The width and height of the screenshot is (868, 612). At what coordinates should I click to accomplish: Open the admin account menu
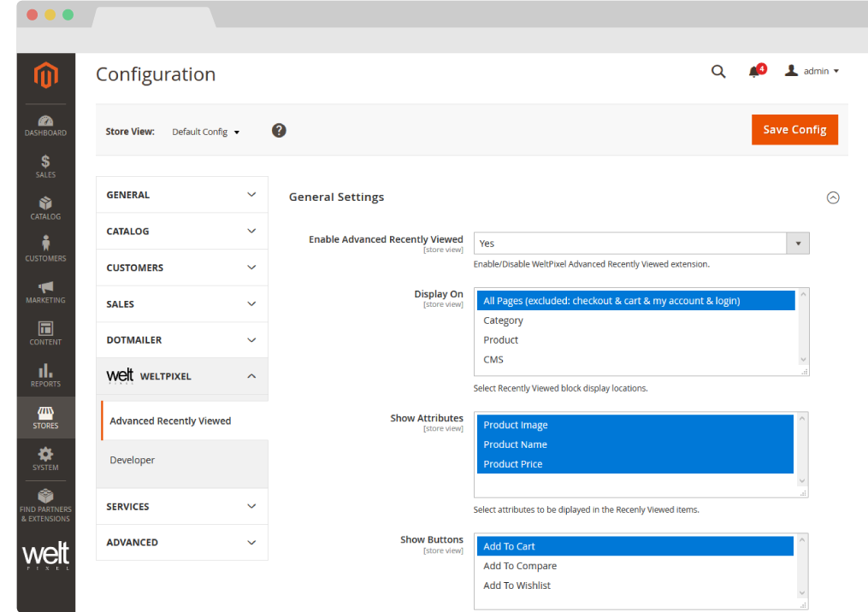(x=812, y=72)
